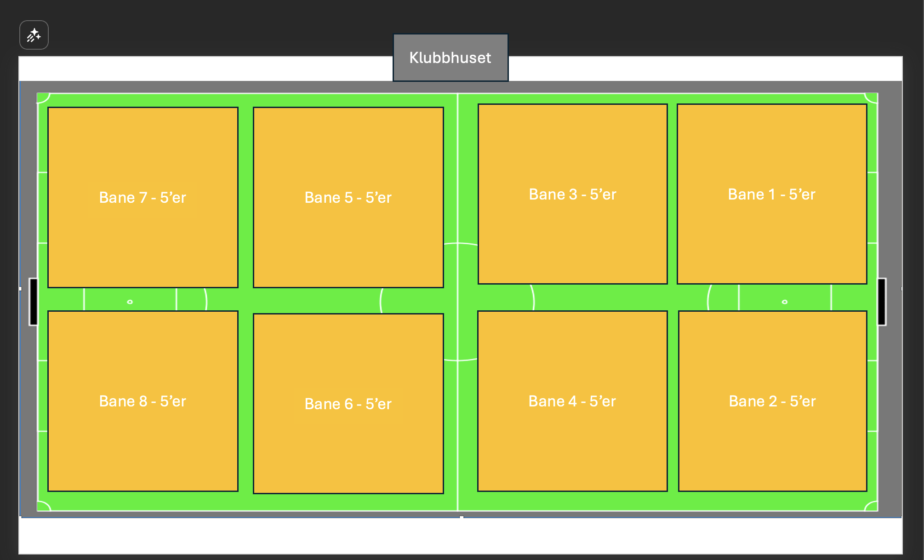Select the Bane 4 - 5'er rectangle
Viewport: 924px width, 560px height.
[x=572, y=401]
